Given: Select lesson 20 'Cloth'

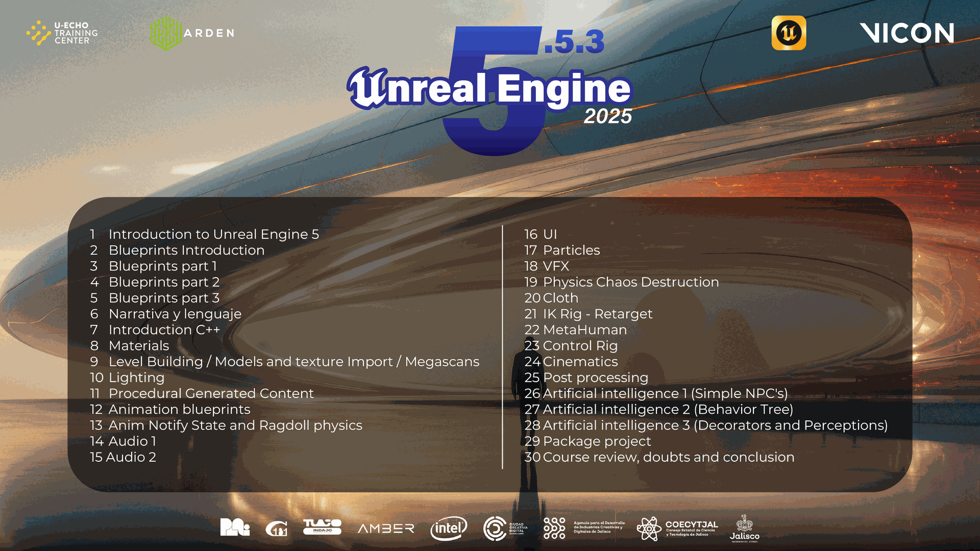Looking at the screenshot, I should [x=551, y=297].
